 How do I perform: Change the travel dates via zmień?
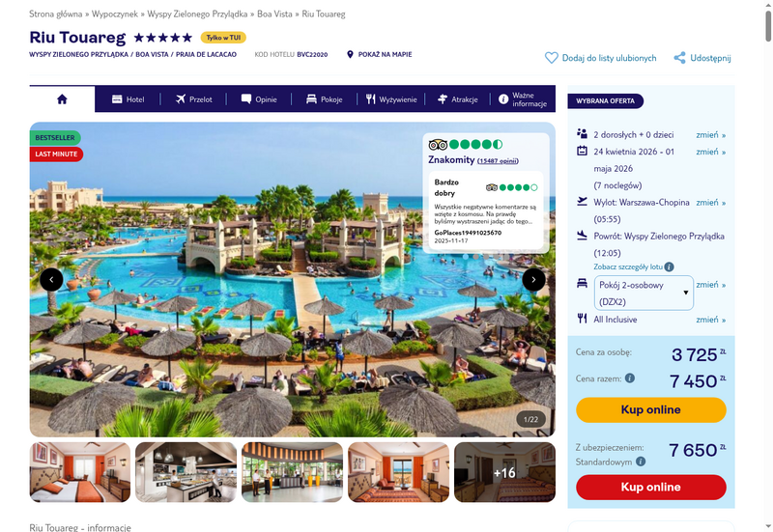point(710,152)
